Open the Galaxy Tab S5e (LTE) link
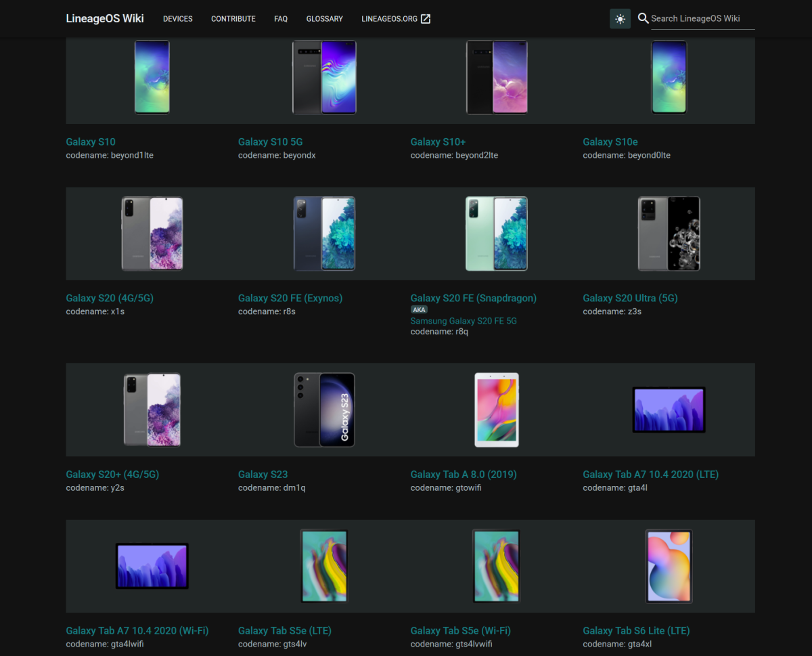 (285, 630)
